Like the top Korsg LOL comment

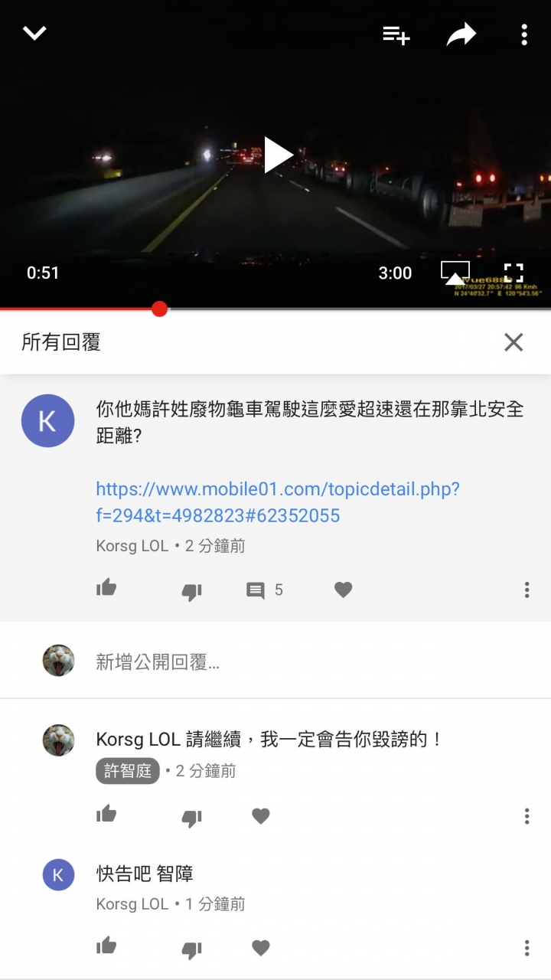(x=106, y=589)
